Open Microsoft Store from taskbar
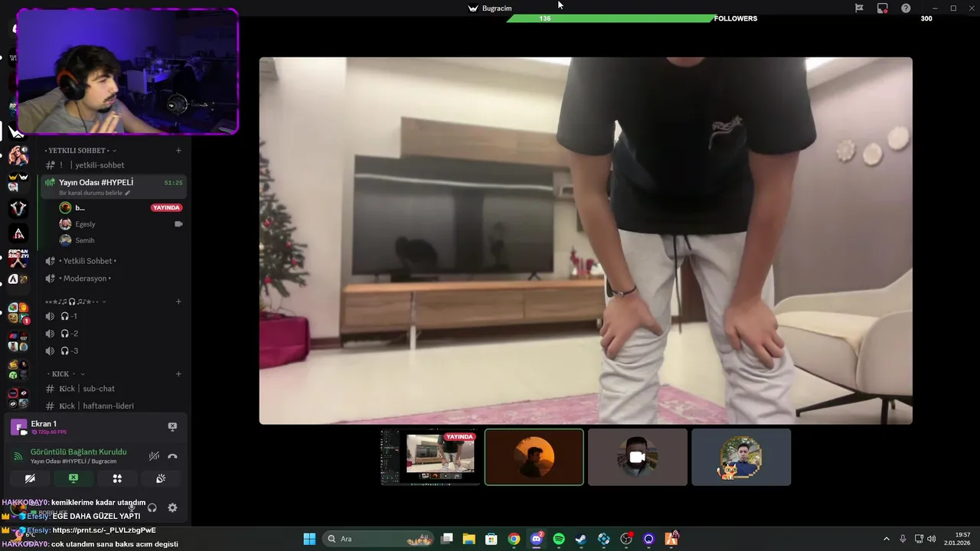 point(492,539)
